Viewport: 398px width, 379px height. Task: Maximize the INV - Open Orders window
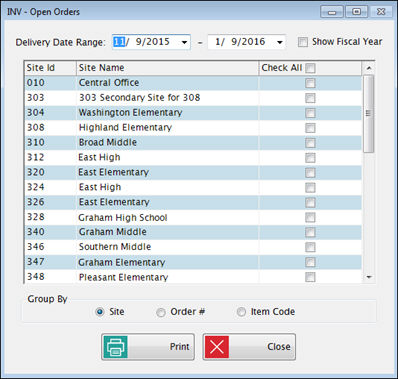(x=356, y=12)
